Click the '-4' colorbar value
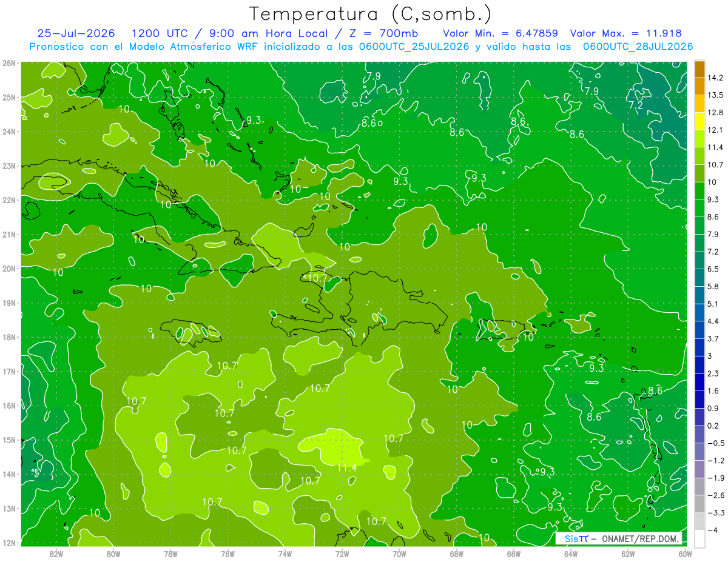The width and height of the screenshot is (728, 562). tap(712, 530)
